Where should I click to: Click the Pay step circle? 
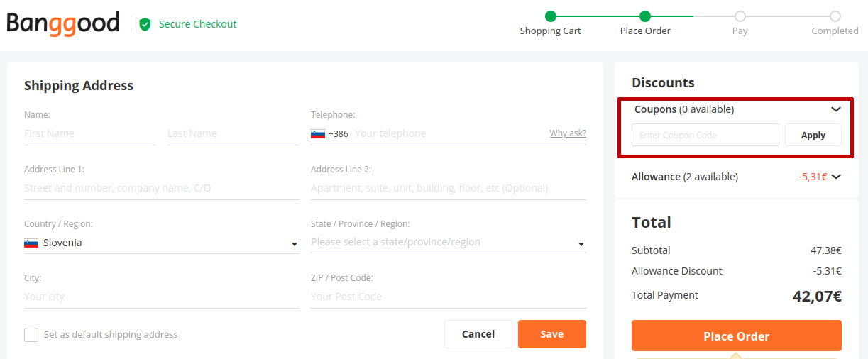[740, 16]
